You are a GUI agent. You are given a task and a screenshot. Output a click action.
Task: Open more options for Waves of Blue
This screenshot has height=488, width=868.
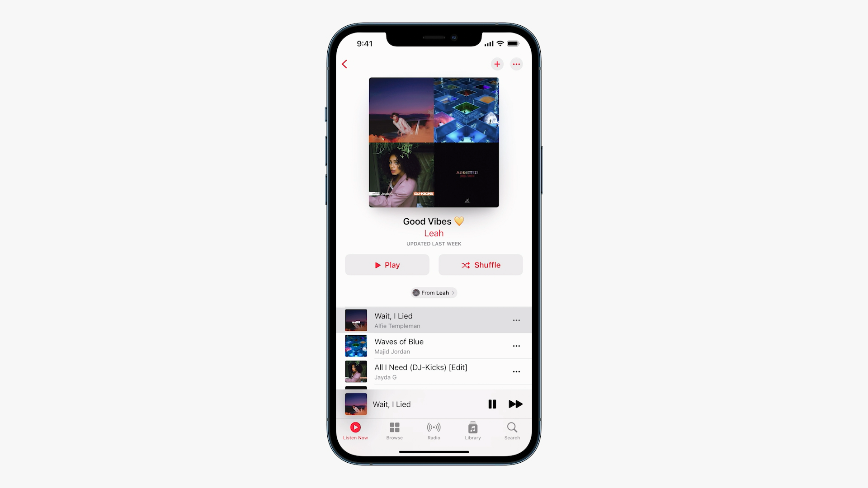(516, 346)
